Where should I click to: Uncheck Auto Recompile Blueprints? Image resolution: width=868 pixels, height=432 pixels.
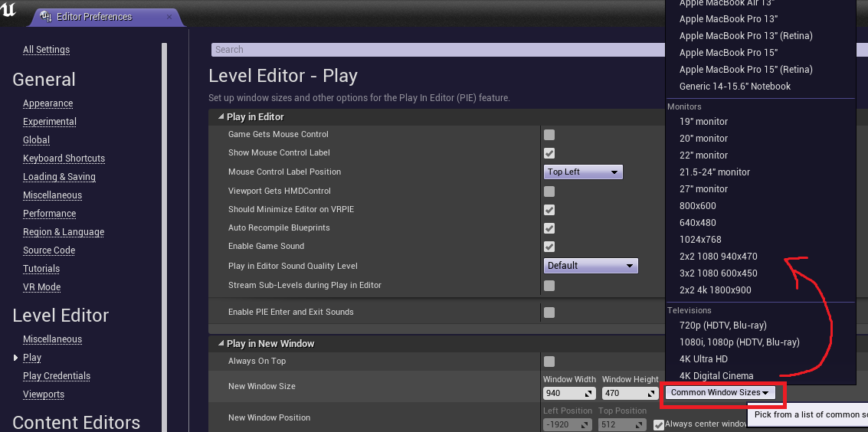(549, 228)
